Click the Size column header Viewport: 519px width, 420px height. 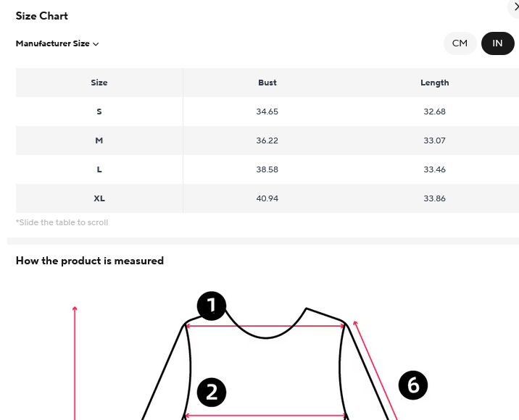pos(99,83)
